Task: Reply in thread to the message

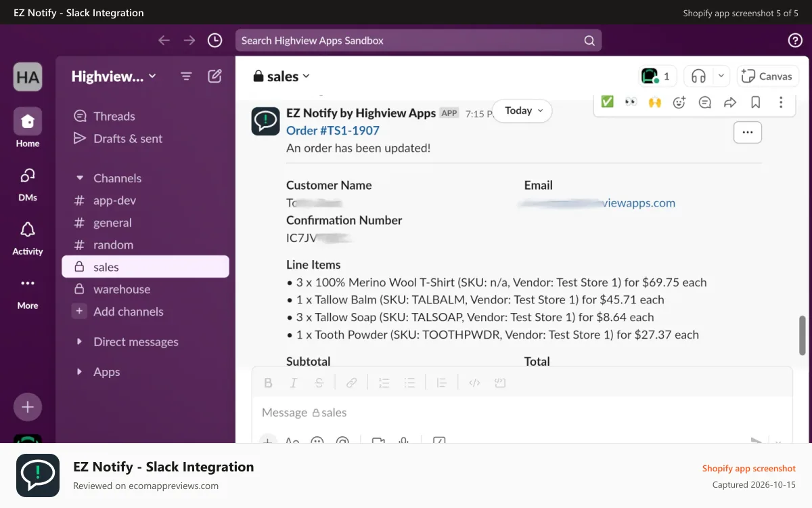Action: (705, 102)
